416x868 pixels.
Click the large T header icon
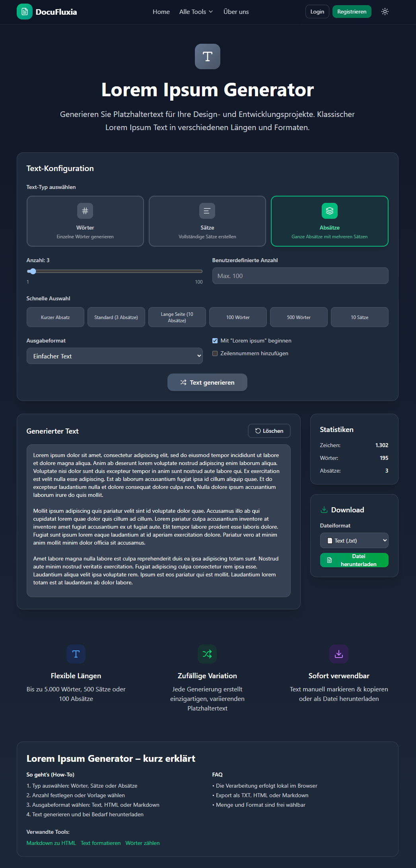pos(208,56)
